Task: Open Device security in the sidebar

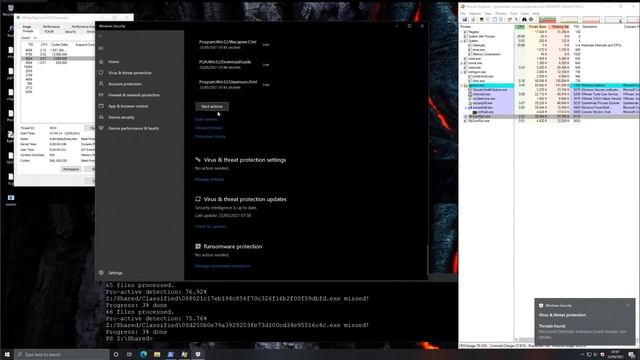Action: [x=121, y=118]
